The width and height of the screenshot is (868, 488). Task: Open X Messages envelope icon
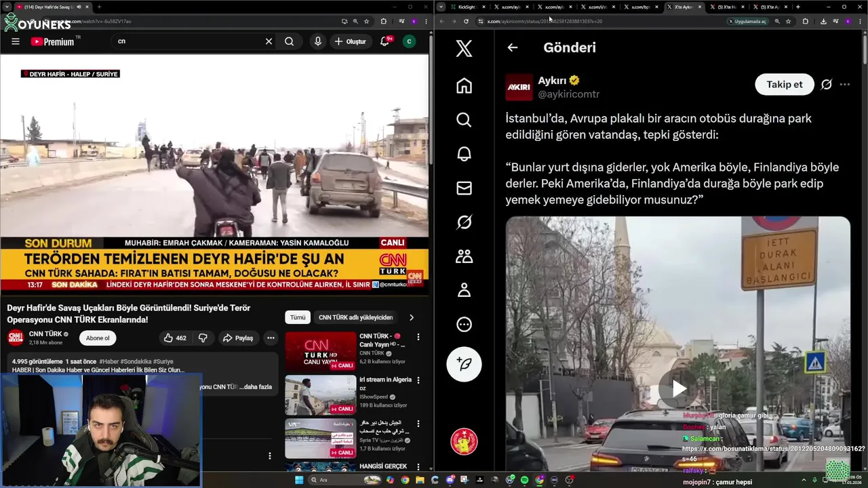(x=464, y=188)
